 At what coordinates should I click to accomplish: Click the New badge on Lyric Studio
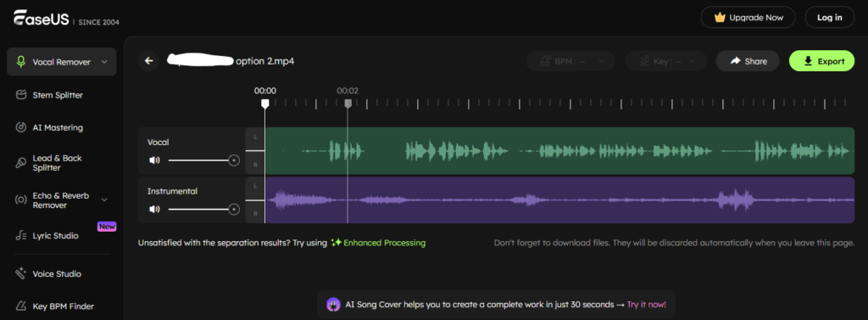107,227
